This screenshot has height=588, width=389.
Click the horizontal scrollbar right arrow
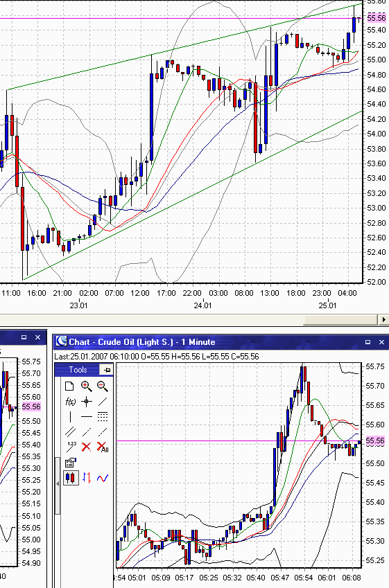point(383,319)
